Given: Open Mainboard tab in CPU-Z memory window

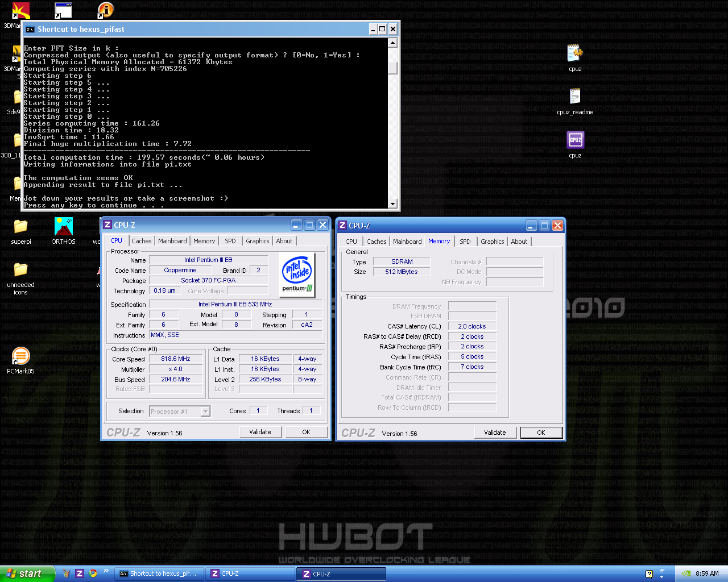Looking at the screenshot, I should tap(407, 242).
